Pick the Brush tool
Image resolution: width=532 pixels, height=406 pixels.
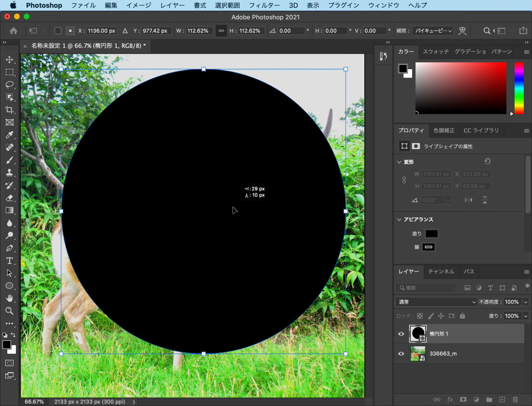click(9, 160)
